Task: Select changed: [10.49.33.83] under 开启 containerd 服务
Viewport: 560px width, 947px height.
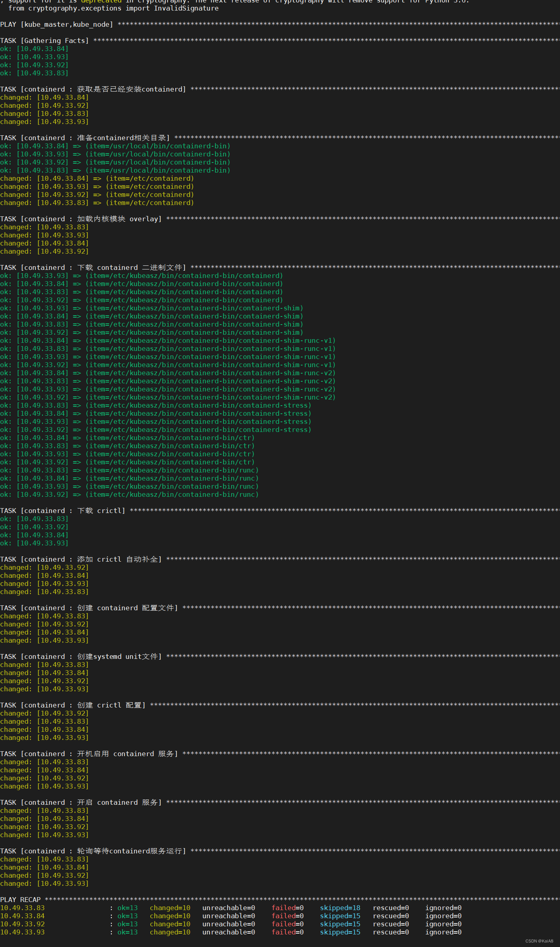Action: [45, 810]
